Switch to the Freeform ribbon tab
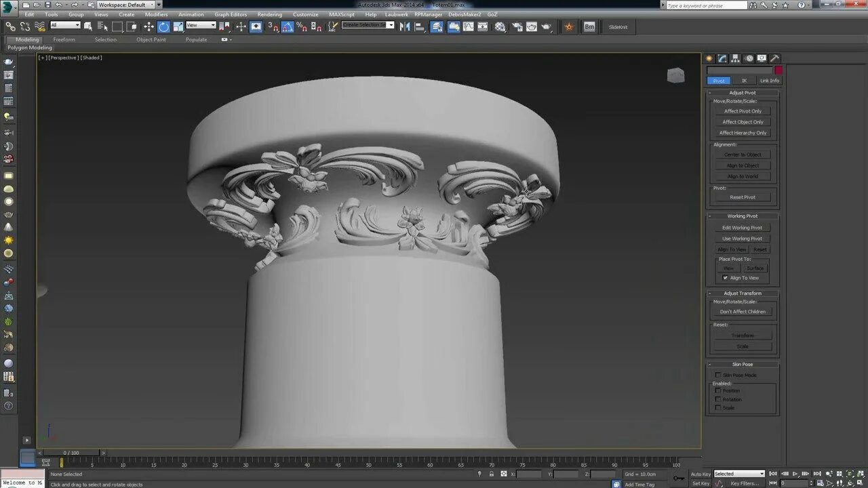Screen dimensions: 868x488 (x=64, y=39)
